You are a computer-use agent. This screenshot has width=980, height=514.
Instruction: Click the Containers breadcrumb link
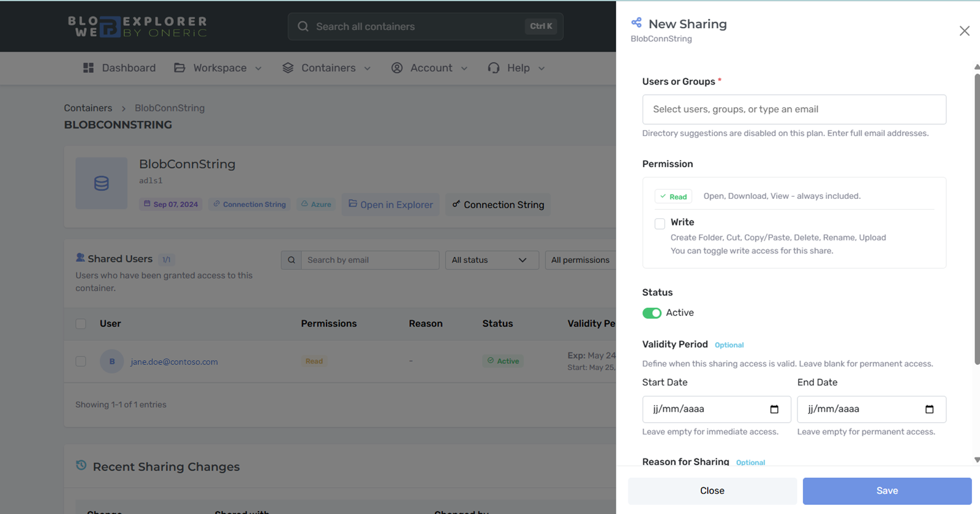pyautogui.click(x=88, y=108)
